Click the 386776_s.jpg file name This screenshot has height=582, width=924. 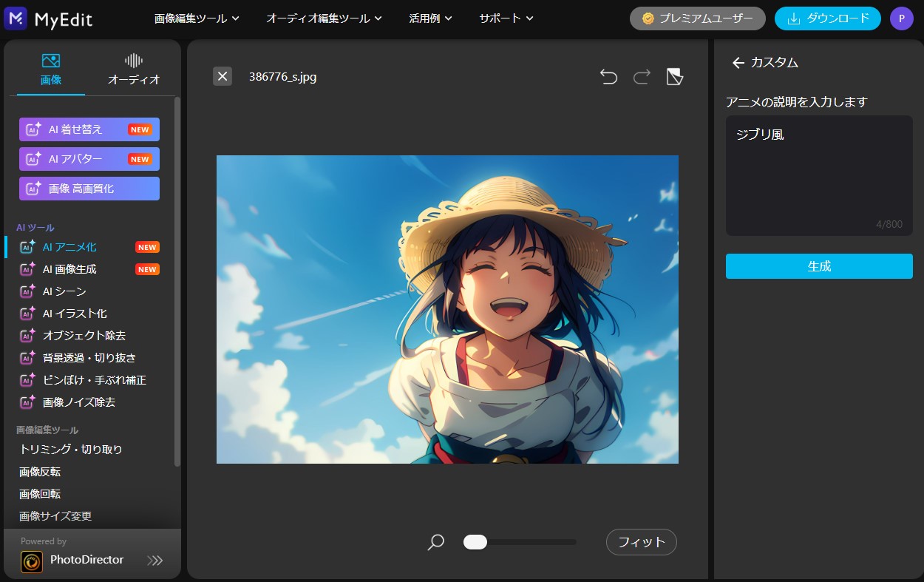tap(283, 76)
